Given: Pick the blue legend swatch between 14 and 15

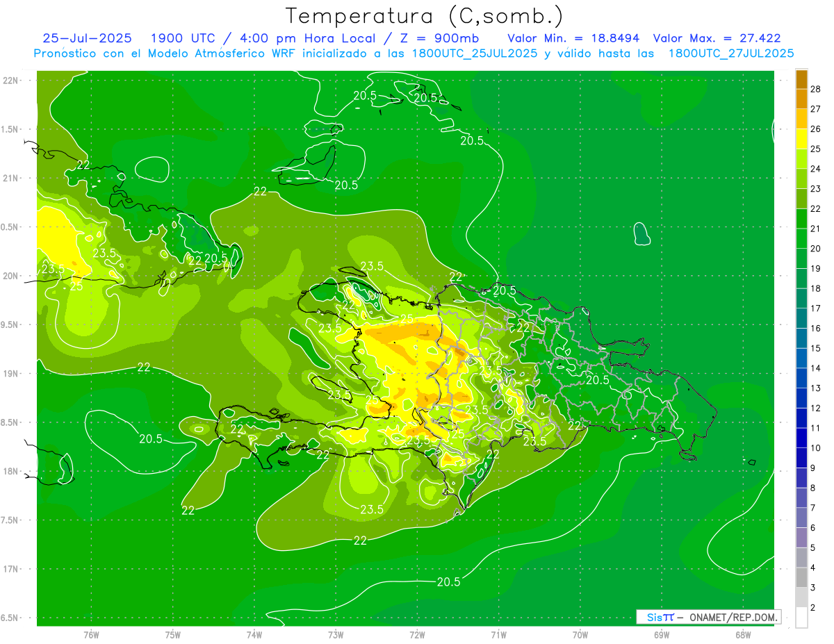Looking at the screenshot, I should (x=801, y=358).
